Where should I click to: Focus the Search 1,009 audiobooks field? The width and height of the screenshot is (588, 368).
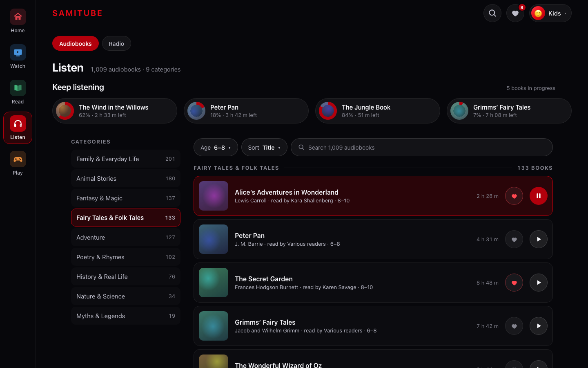[422, 147]
